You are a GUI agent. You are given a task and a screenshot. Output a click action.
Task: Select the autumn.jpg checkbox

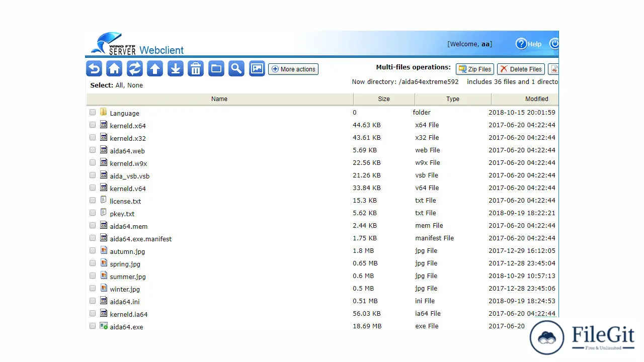pyautogui.click(x=93, y=250)
